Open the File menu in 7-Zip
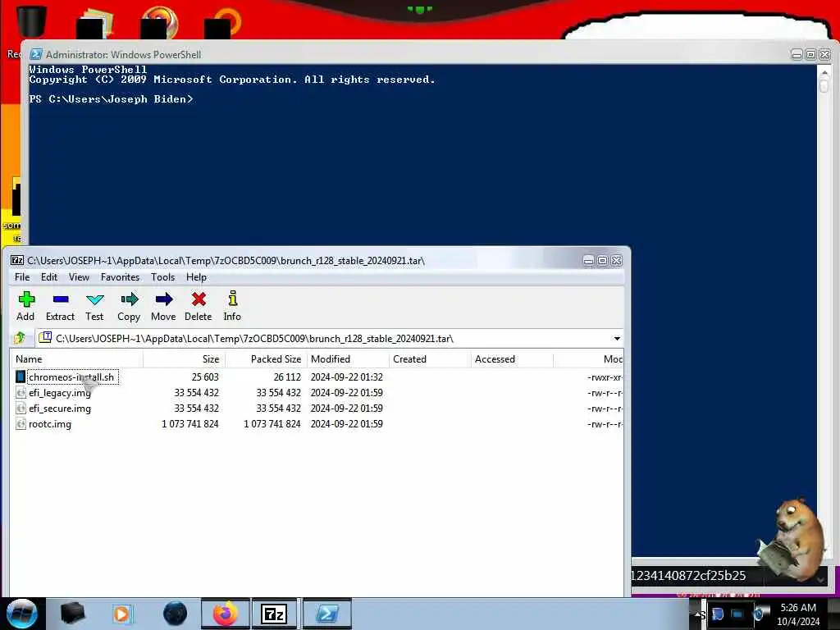Viewport: 840px width, 630px height. tap(22, 277)
